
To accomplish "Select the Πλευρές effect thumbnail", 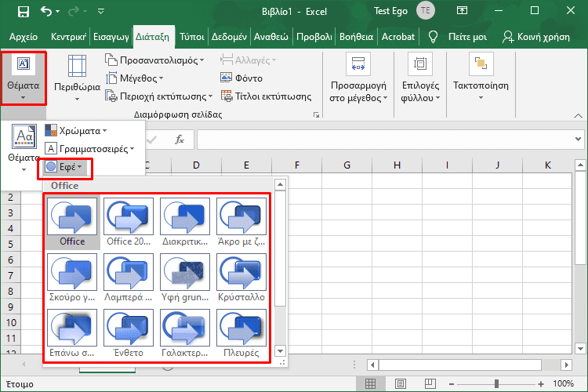I will pos(241,333).
